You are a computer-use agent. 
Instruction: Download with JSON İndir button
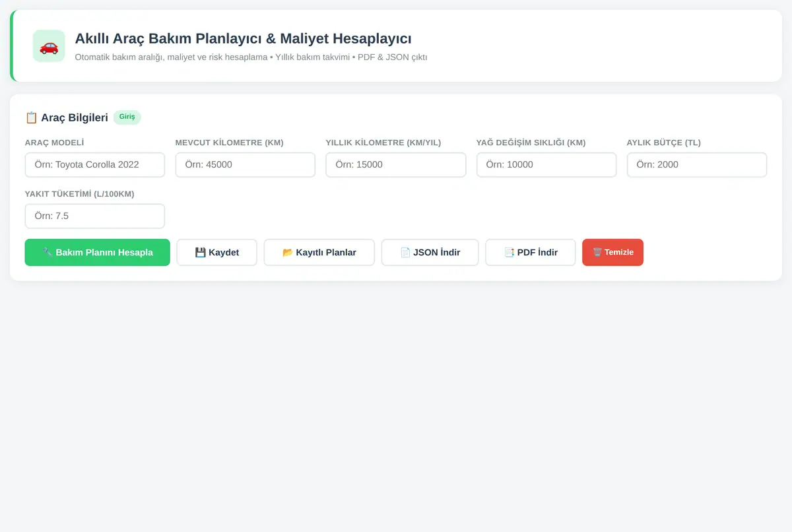(430, 252)
